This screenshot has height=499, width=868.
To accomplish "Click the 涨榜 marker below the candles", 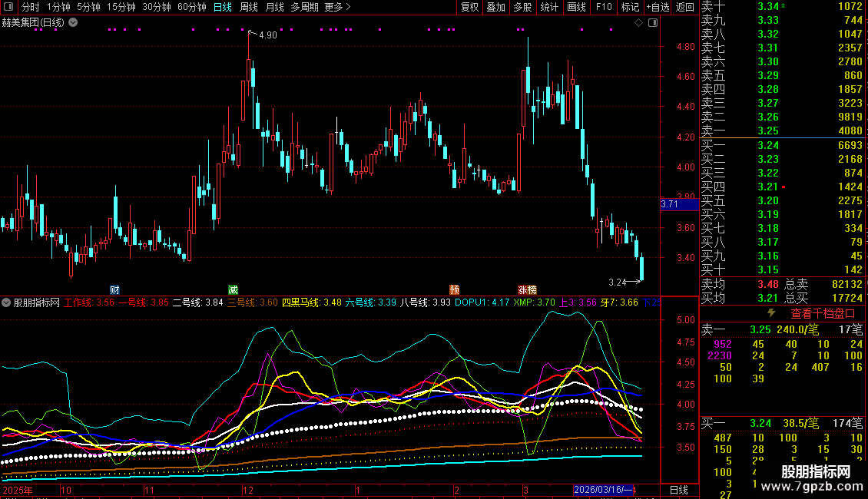I will tap(527, 289).
